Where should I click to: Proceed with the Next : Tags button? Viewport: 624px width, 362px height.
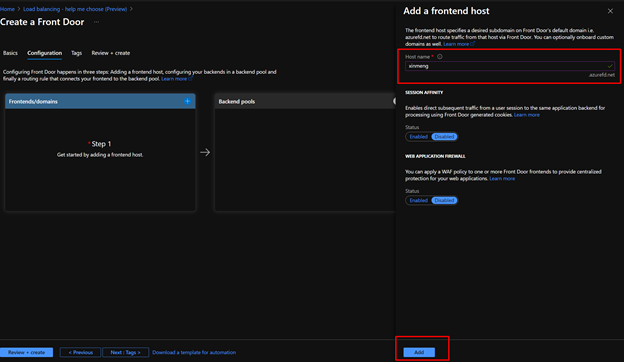coord(125,352)
